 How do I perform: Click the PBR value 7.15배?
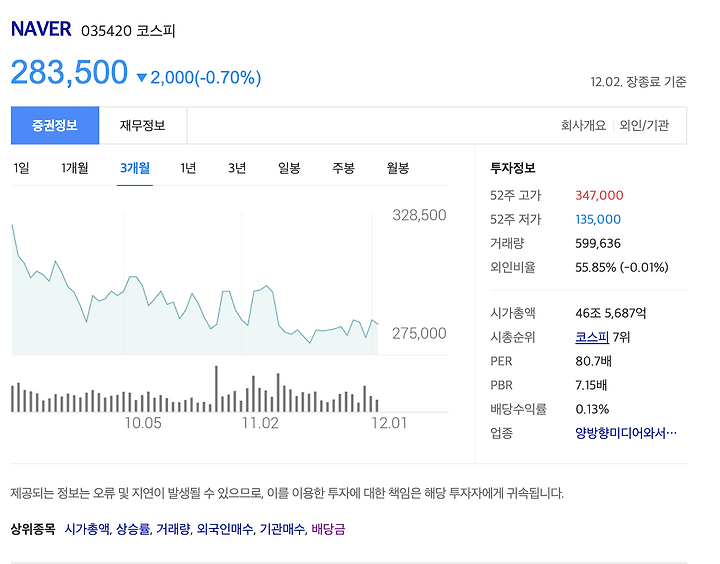tap(591, 385)
